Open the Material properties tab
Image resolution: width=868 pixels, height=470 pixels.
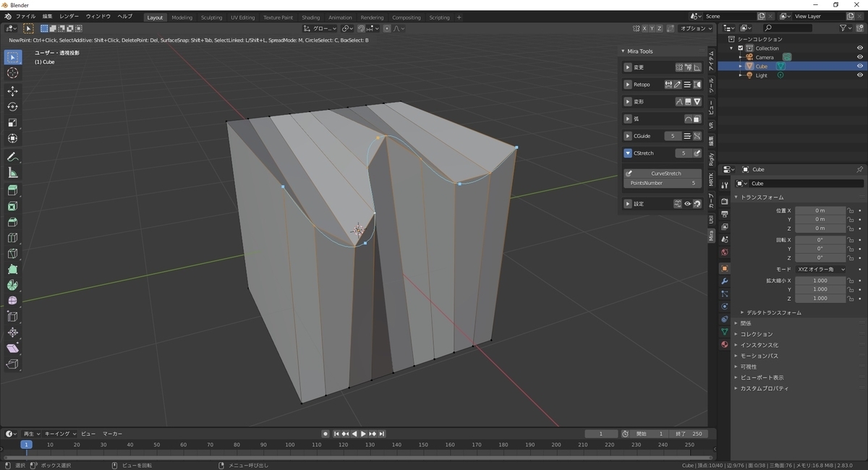tap(724, 345)
